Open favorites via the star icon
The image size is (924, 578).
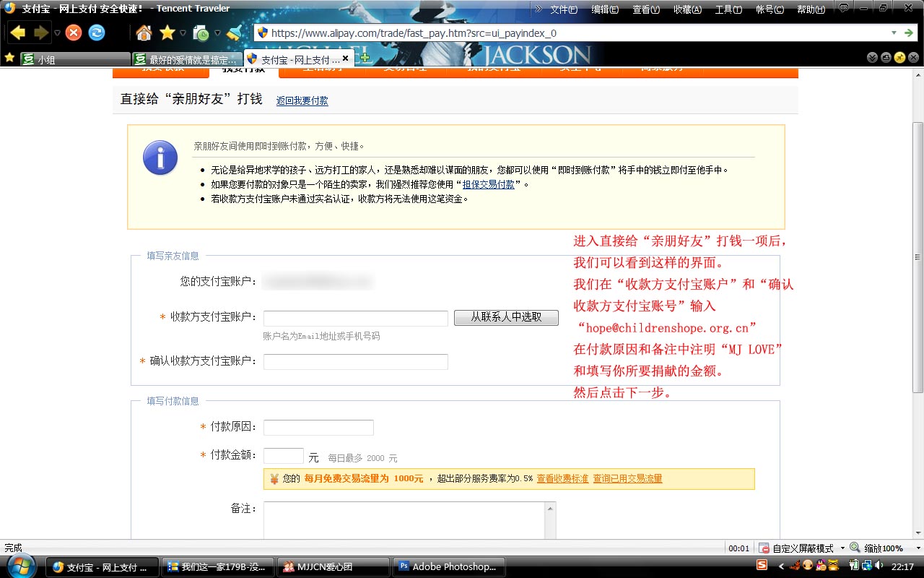[x=166, y=33]
